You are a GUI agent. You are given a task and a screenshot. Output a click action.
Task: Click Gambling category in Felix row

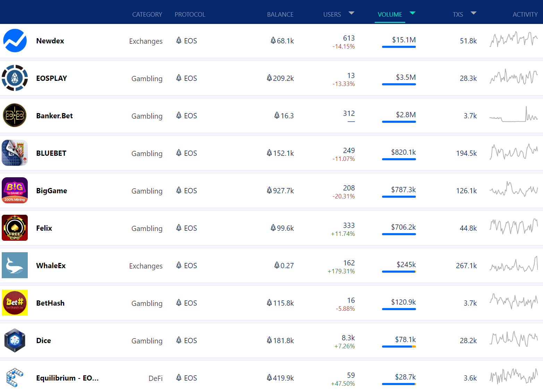coord(147,229)
